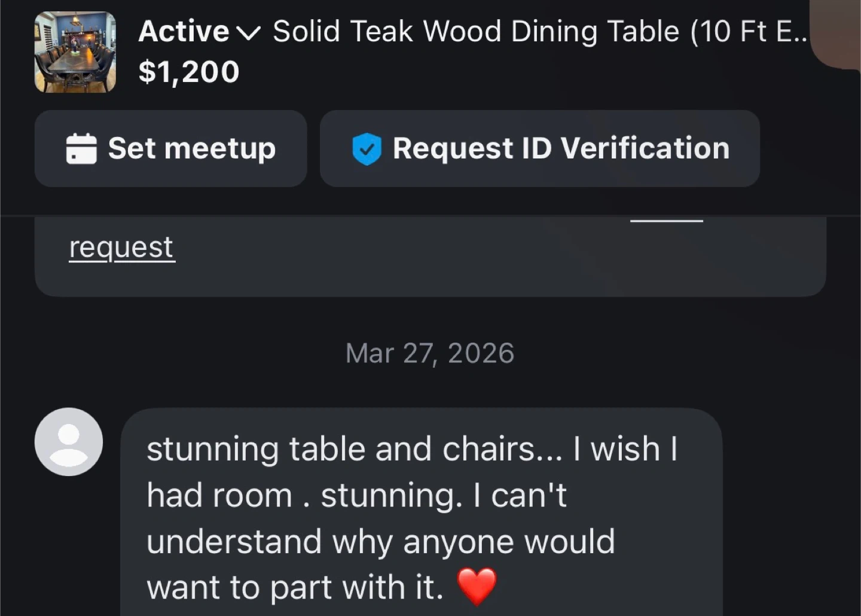The image size is (861, 616).
Task: Tap the partial brown avatar in top corner
Action: tap(838, 33)
